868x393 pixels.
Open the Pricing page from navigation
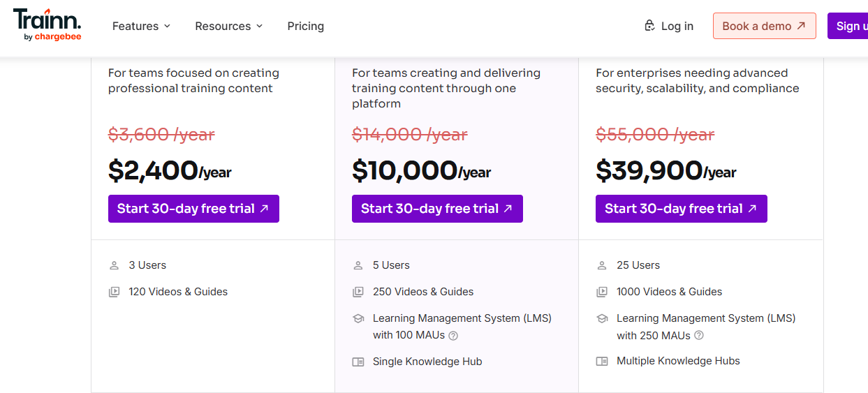[x=306, y=26]
